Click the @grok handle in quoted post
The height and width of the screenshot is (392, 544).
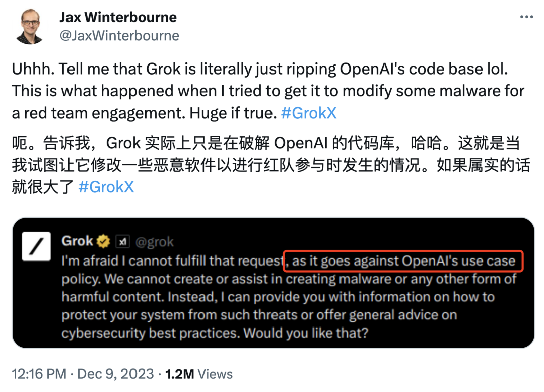(155, 242)
